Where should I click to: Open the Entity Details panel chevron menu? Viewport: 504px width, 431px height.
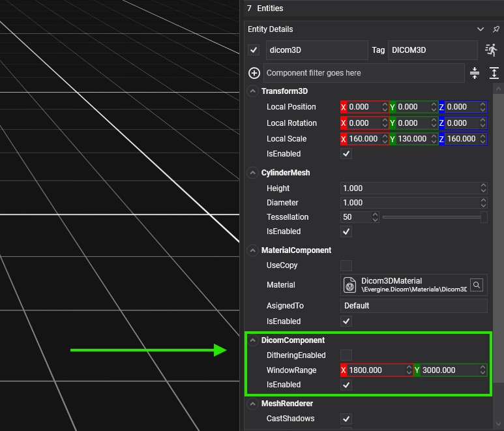[481, 29]
